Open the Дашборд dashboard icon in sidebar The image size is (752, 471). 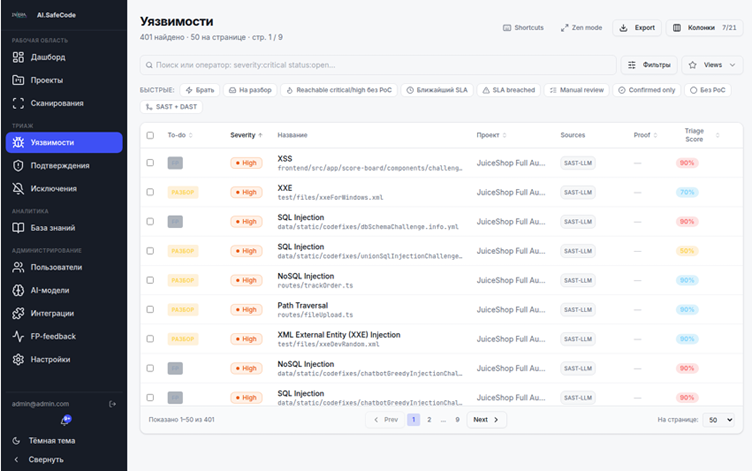pos(18,57)
